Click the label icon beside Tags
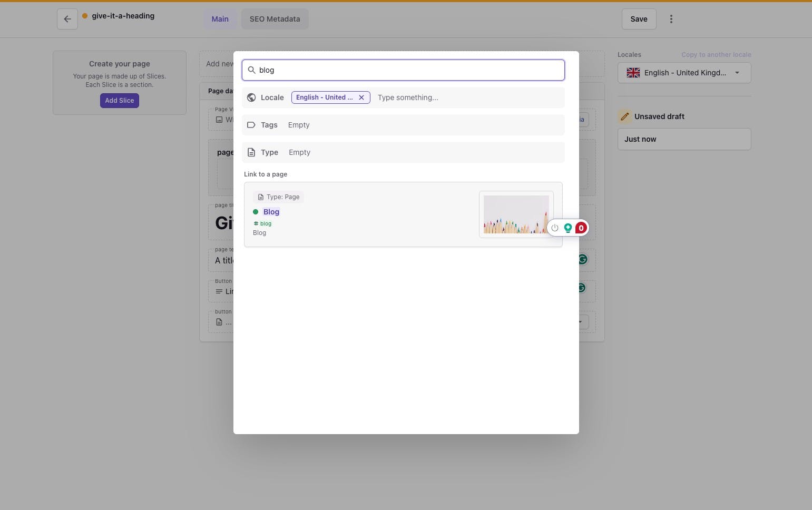This screenshot has width=812, height=510. point(251,125)
